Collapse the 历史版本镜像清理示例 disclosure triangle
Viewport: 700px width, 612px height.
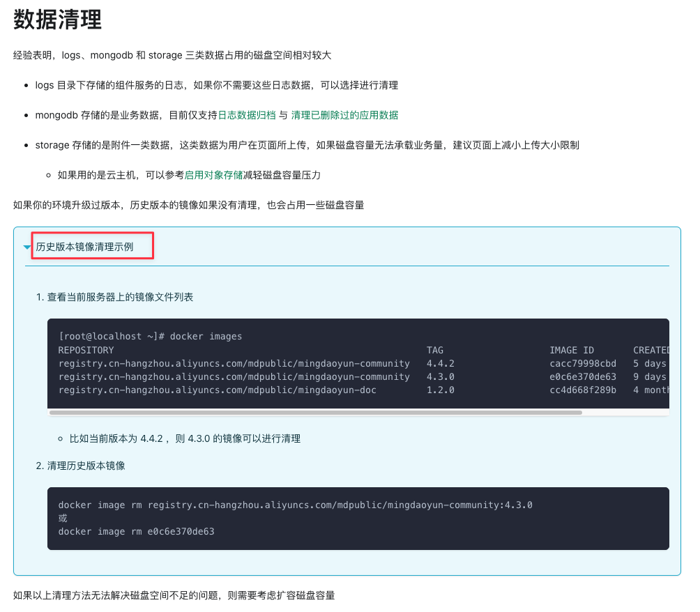click(27, 247)
